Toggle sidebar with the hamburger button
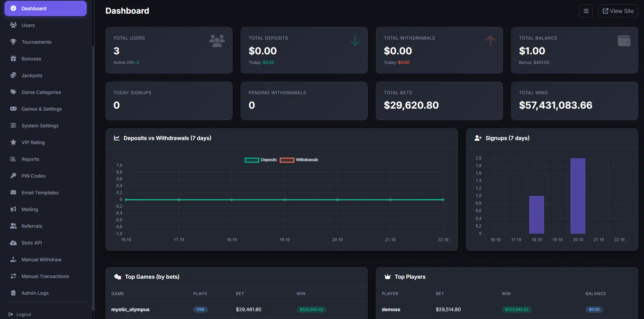The width and height of the screenshot is (644, 319). click(586, 11)
